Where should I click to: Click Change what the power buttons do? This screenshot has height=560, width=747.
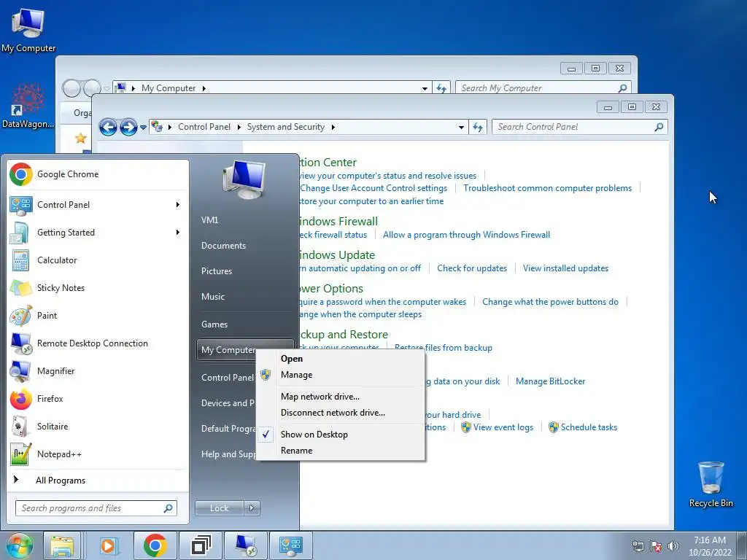pos(550,302)
